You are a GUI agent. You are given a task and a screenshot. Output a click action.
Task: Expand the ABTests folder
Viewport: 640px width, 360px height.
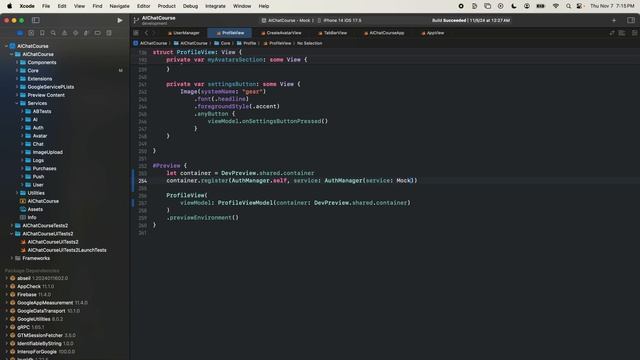tap(22, 111)
